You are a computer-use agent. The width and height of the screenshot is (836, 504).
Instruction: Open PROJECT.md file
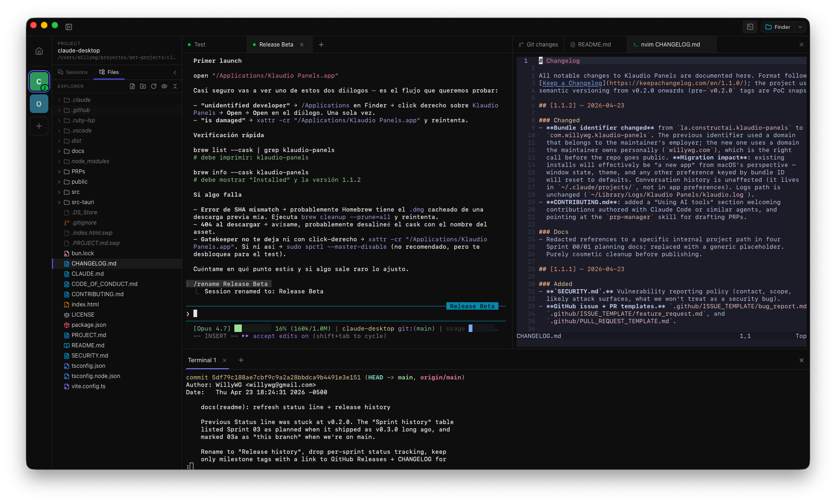click(117, 335)
